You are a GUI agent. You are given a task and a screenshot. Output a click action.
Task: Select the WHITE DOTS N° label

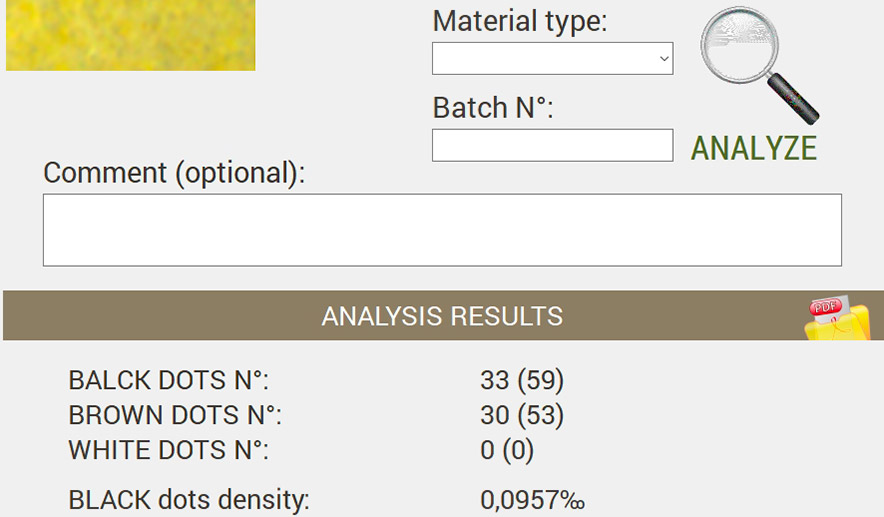tap(169, 450)
